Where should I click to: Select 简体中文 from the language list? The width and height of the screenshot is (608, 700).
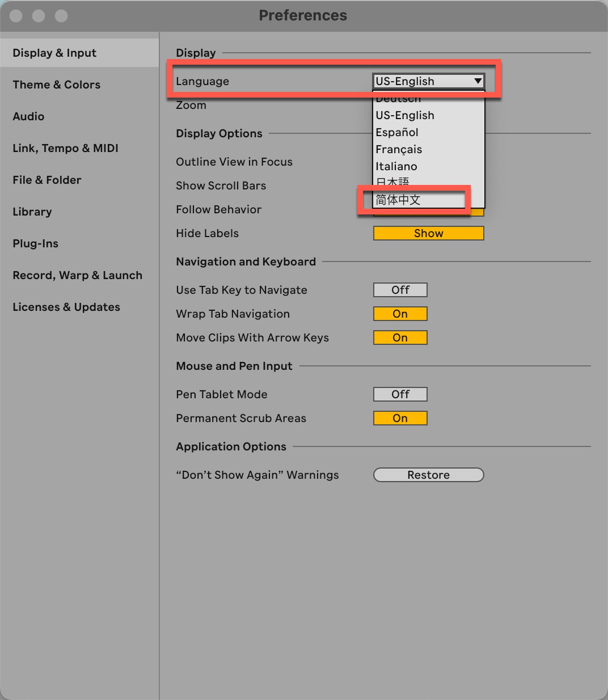[x=398, y=200]
